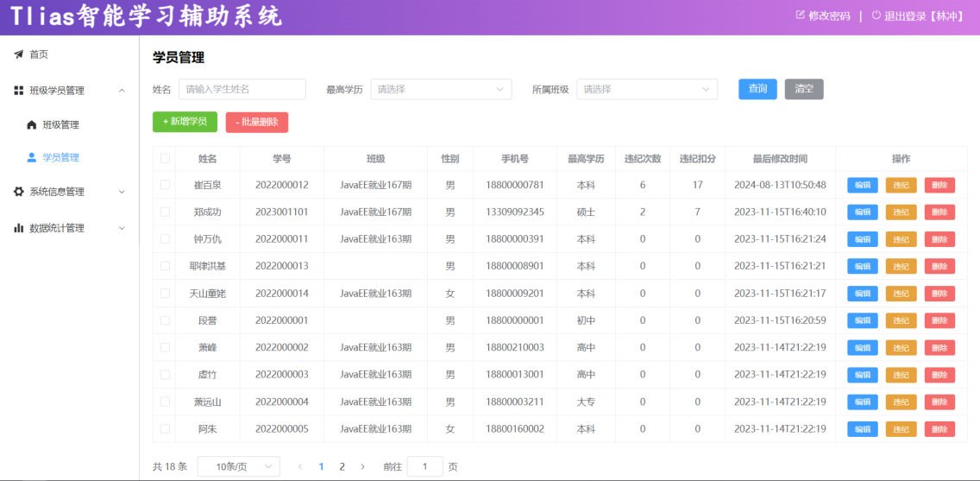Click 删除 button for 阿朱
This screenshot has width=980, height=481.
click(939, 429)
